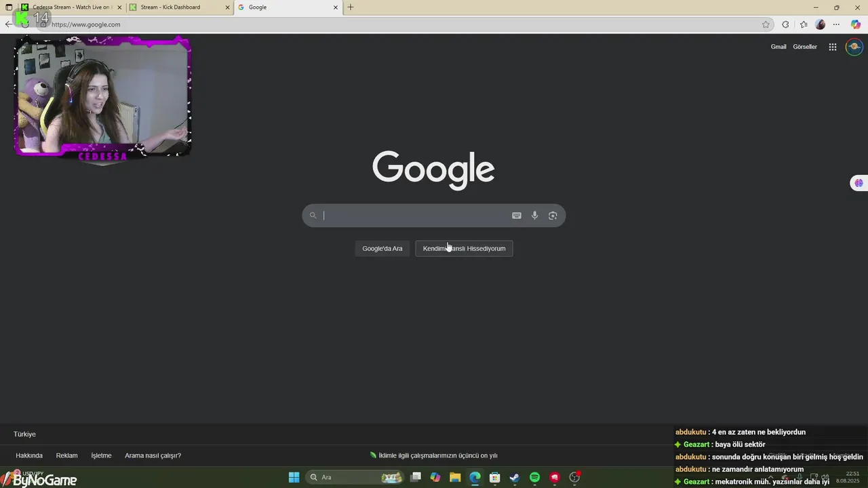868x488 pixels.
Task: Open Microsoft Store on the taskbar
Action: click(495, 477)
